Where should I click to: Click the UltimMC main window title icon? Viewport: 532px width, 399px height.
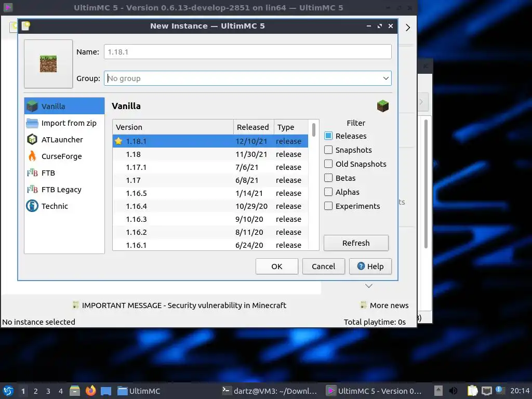[x=8, y=7]
